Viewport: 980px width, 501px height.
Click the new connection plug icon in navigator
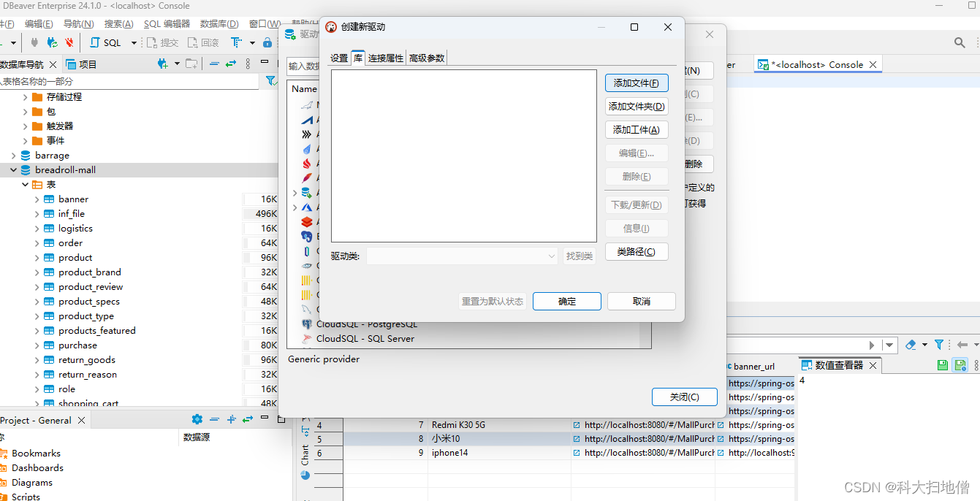tap(162, 64)
